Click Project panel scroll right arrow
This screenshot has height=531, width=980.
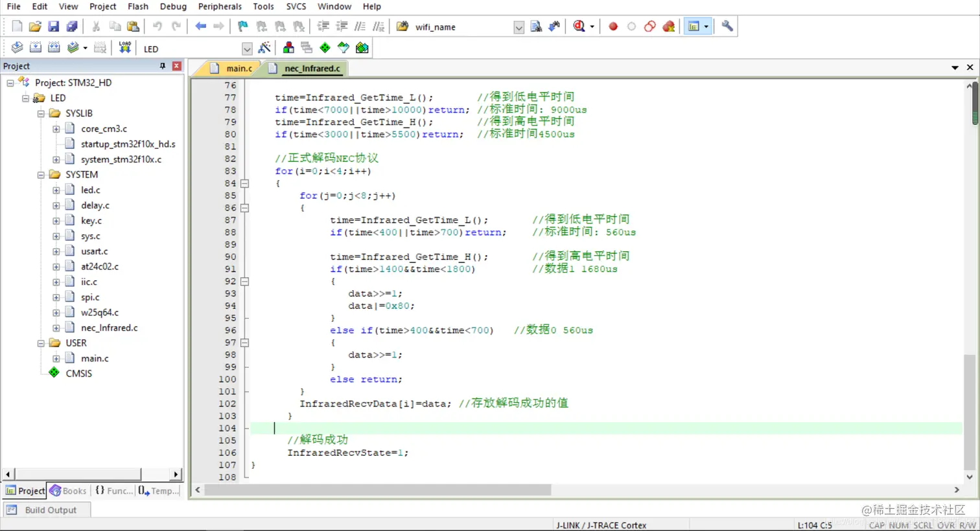[x=176, y=475]
